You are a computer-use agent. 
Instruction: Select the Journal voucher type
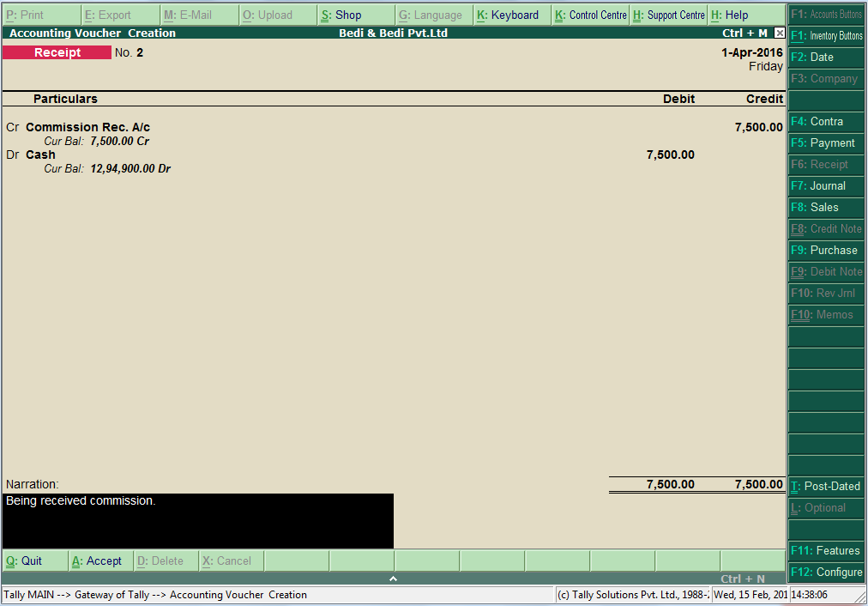824,186
